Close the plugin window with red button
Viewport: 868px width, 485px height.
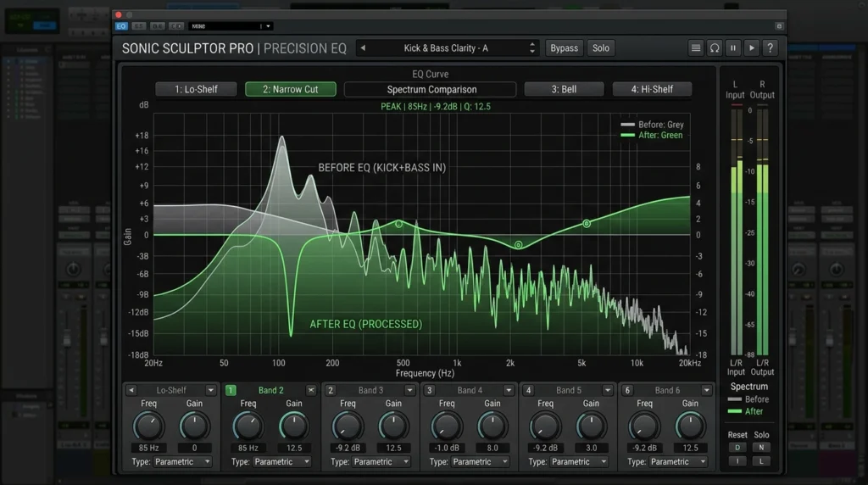point(119,15)
